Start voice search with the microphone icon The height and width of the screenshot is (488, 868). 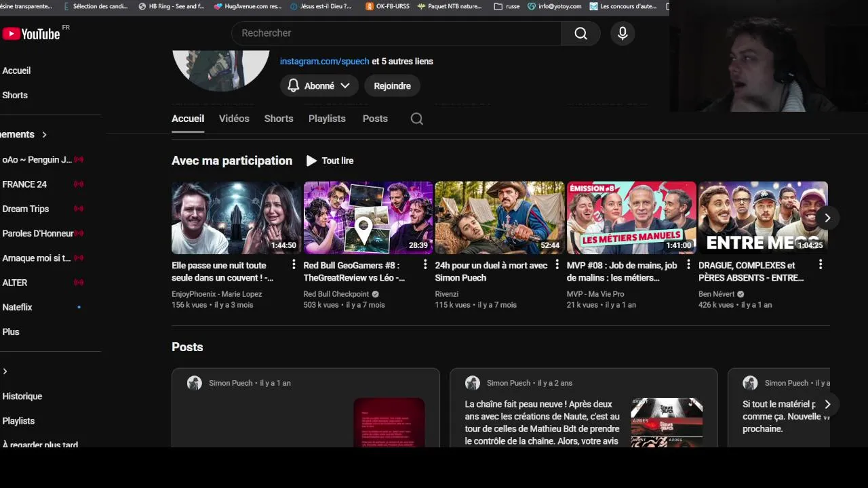click(623, 33)
